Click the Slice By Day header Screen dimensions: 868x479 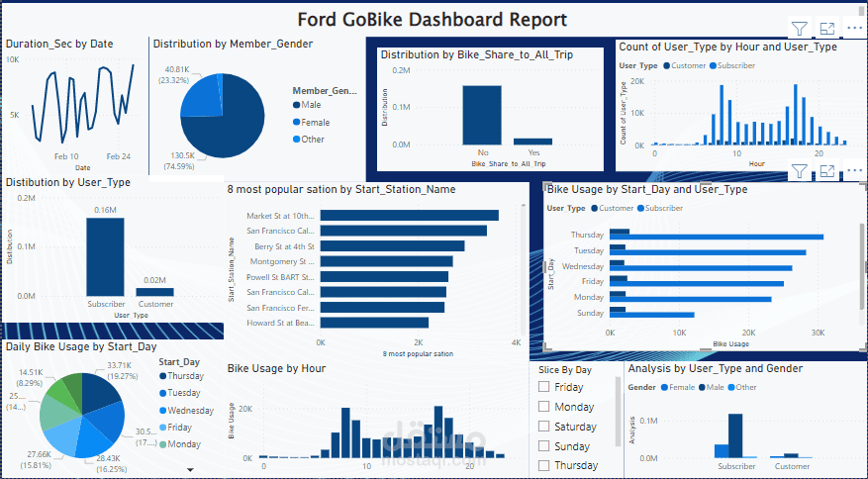click(x=565, y=370)
